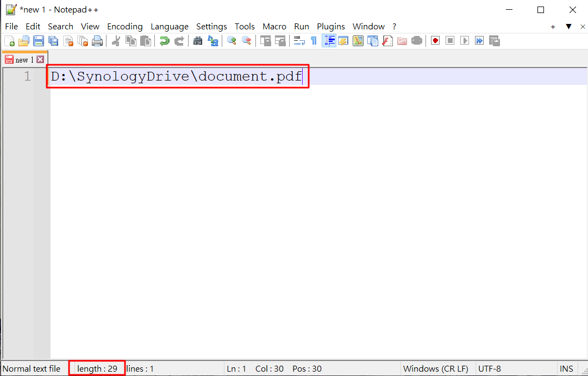Click the Open file folder icon

[23, 41]
